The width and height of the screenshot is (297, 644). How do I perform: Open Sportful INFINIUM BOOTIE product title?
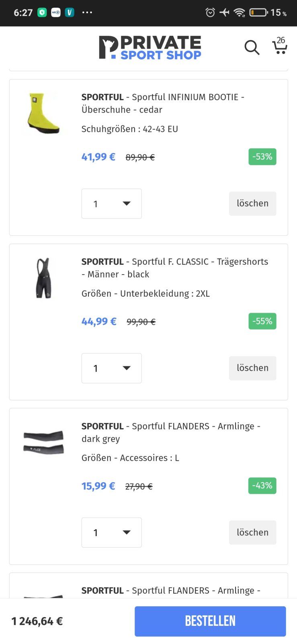[163, 103]
